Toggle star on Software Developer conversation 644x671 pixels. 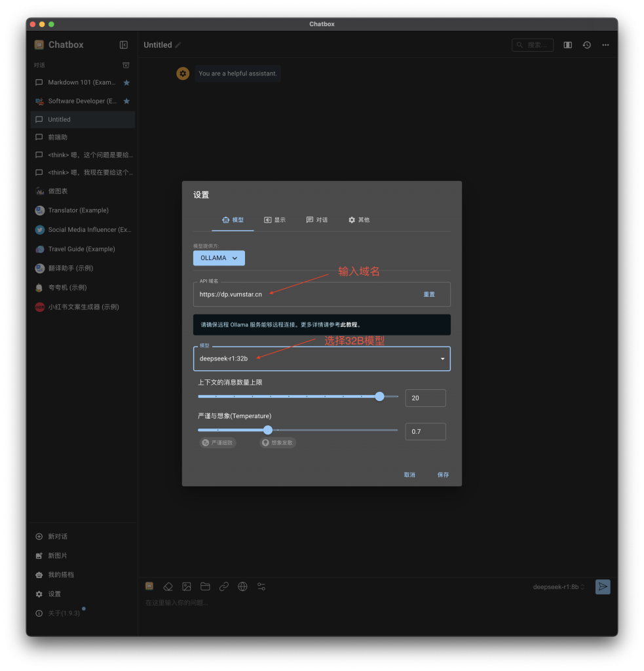(x=126, y=101)
